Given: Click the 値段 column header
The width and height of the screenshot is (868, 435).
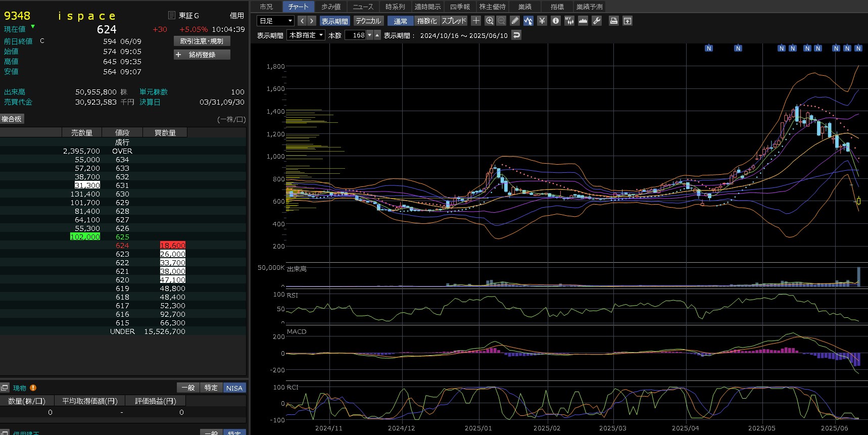Looking at the screenshot, I should click(122, 132).
